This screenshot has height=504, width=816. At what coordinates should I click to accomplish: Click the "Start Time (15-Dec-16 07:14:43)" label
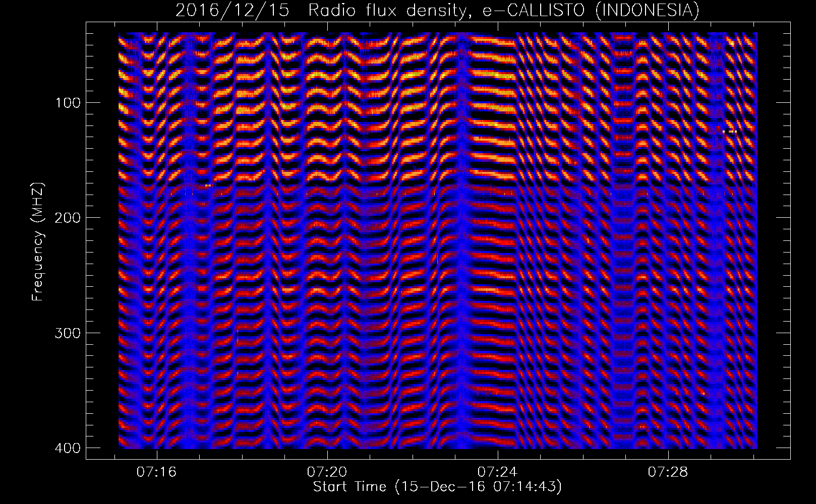click(x=437, y=487)
